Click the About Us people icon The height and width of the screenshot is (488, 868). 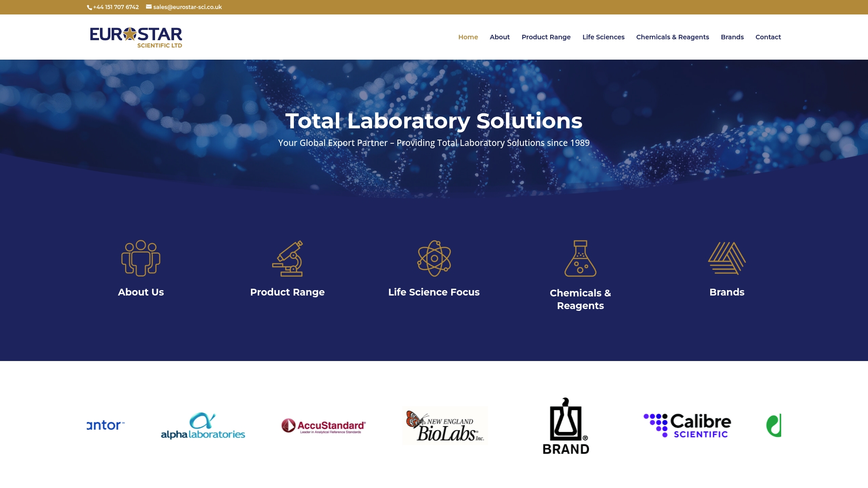coord(141,258)
